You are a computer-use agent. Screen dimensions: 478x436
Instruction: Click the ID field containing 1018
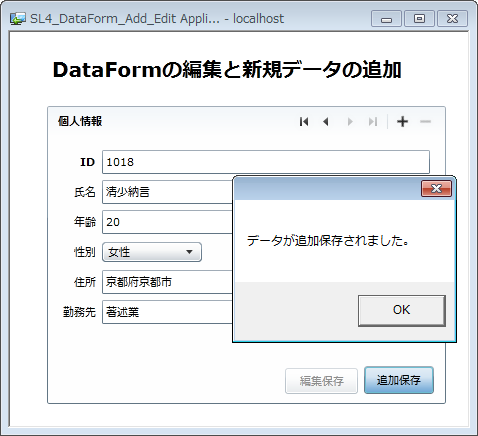266,162
